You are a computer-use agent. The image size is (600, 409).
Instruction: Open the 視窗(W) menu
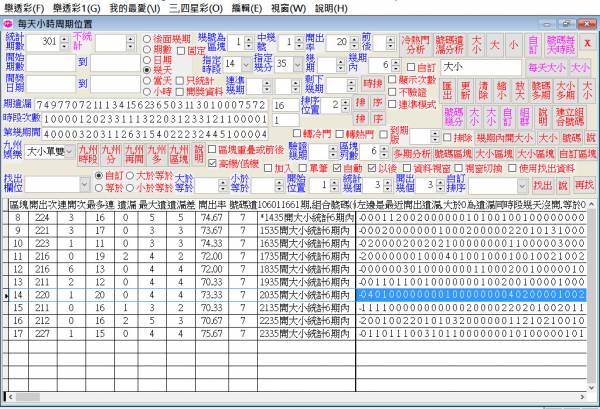(x=302, y=6)
